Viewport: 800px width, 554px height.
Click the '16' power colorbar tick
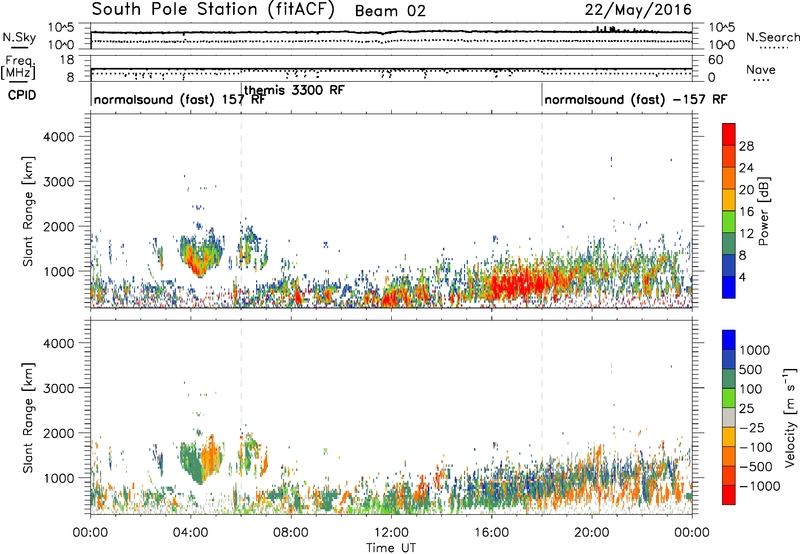746,212
